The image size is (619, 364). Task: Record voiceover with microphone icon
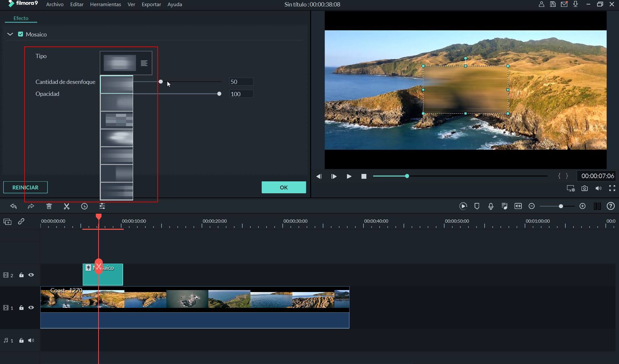pyautogui.click(x=491, y=206)
